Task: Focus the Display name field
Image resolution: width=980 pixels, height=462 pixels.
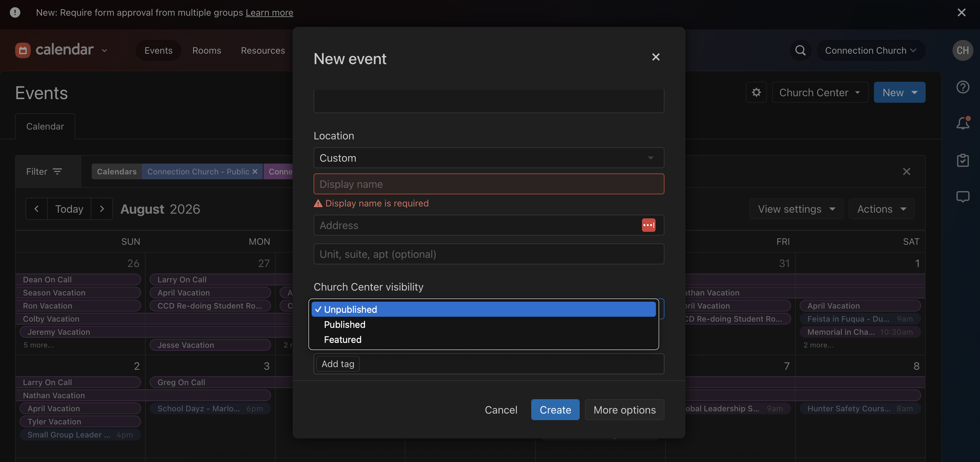Action: 488,184
